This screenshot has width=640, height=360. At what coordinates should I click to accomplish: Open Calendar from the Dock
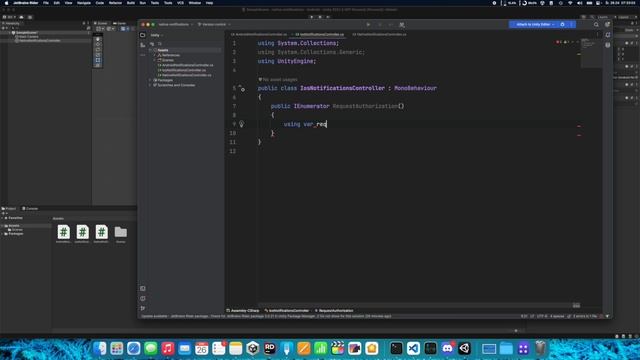click(x=202, y=348)
